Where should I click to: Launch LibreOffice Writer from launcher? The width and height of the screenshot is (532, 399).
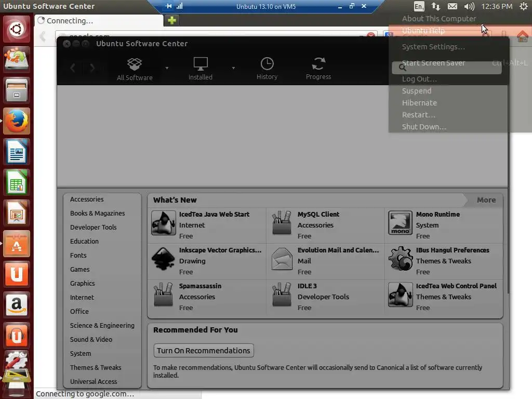17,152
